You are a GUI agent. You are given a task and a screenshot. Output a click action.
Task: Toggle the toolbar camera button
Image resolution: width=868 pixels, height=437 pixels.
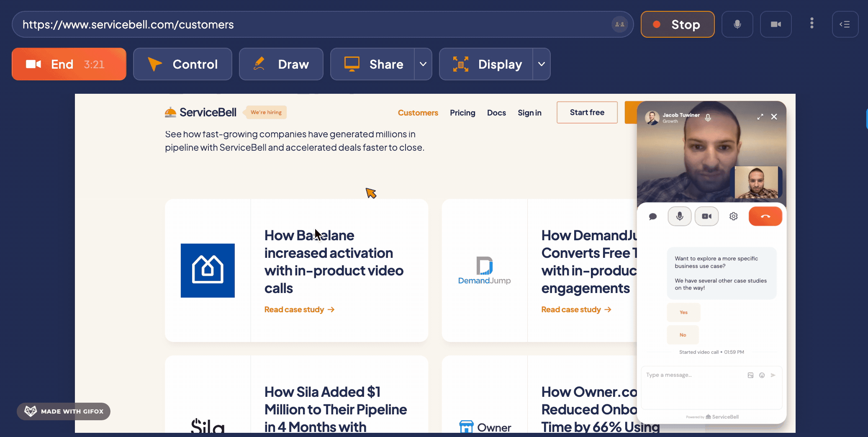tap(776, 24)
